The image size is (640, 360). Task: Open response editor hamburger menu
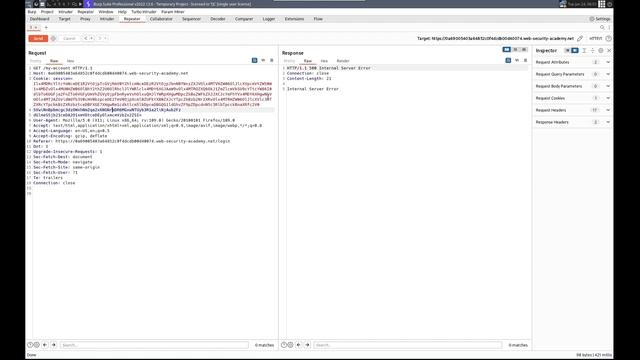pyautogui.click(x=526, y=60)
